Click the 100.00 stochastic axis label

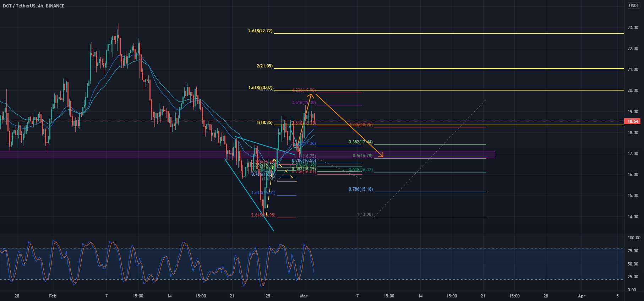[634, 238]
